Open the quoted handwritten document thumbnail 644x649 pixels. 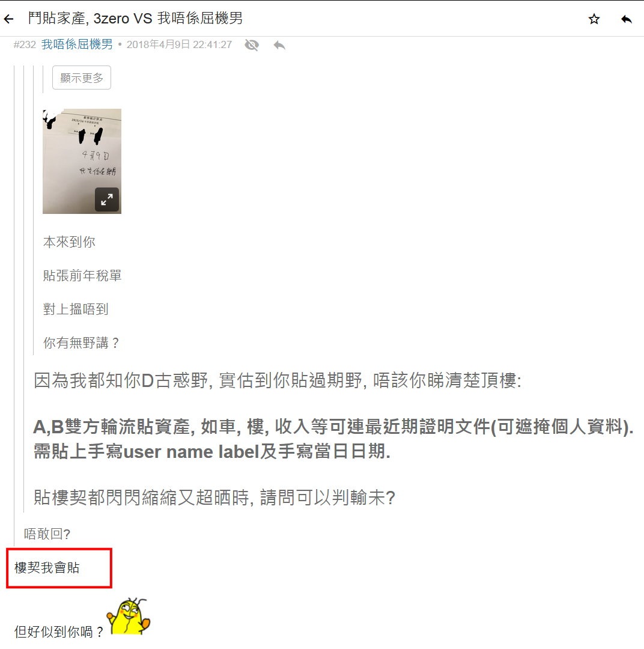tap(82, 162)
